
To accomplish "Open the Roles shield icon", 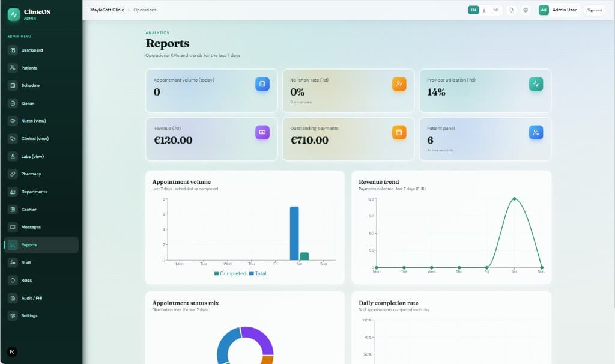I will click(13, 280).
